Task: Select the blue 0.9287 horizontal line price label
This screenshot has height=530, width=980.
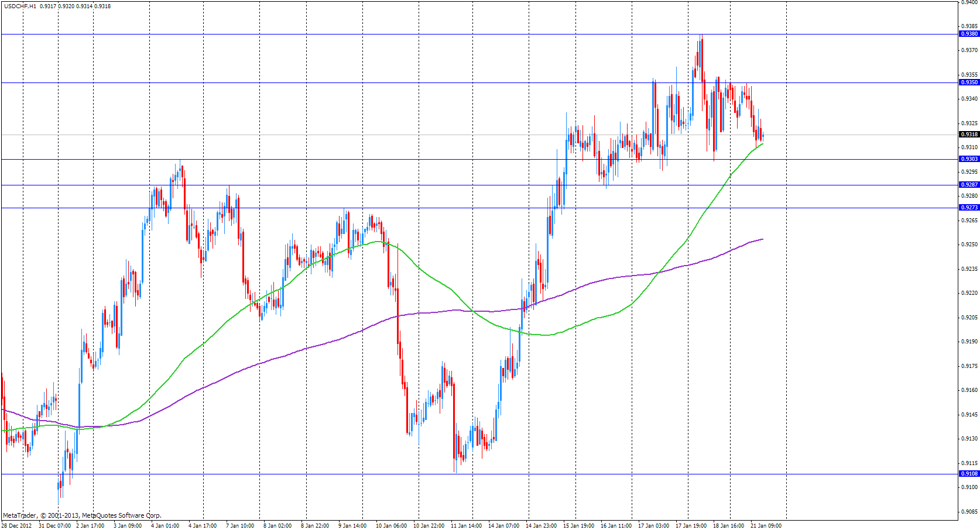Action: pos(969,185)
